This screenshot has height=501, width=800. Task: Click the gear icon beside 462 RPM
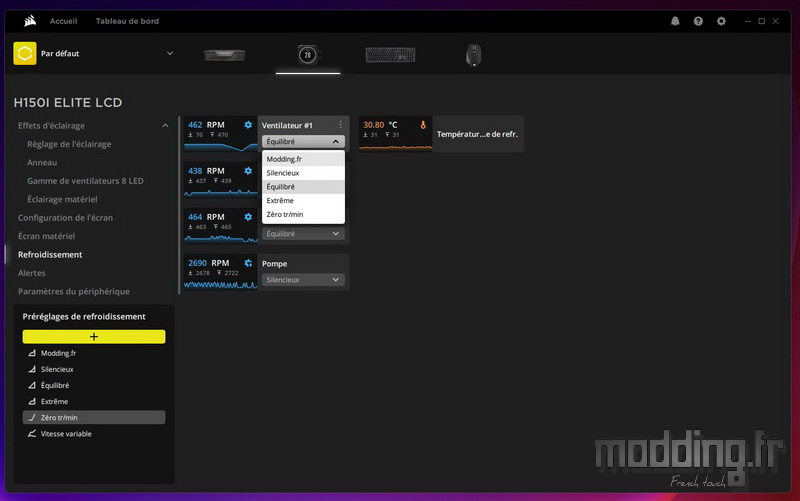pos(248,125)
